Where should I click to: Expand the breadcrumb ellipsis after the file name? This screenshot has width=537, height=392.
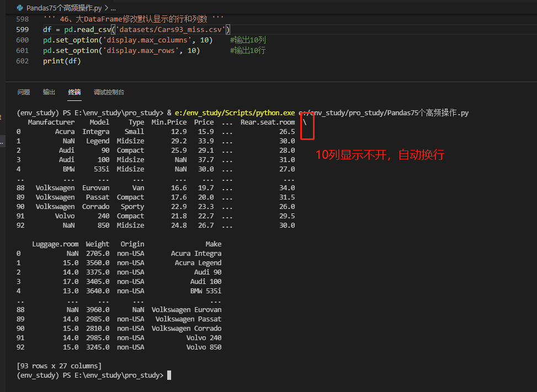[x=113, y=8]
